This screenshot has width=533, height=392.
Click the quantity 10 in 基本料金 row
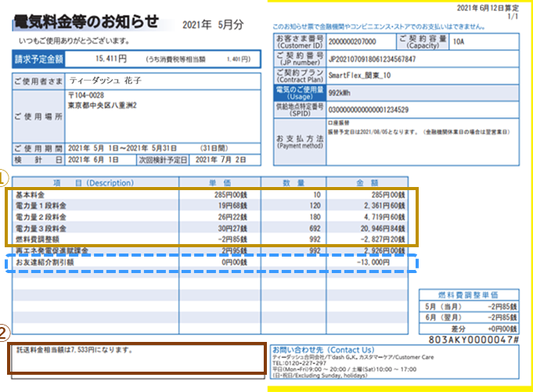click(317, 195)
